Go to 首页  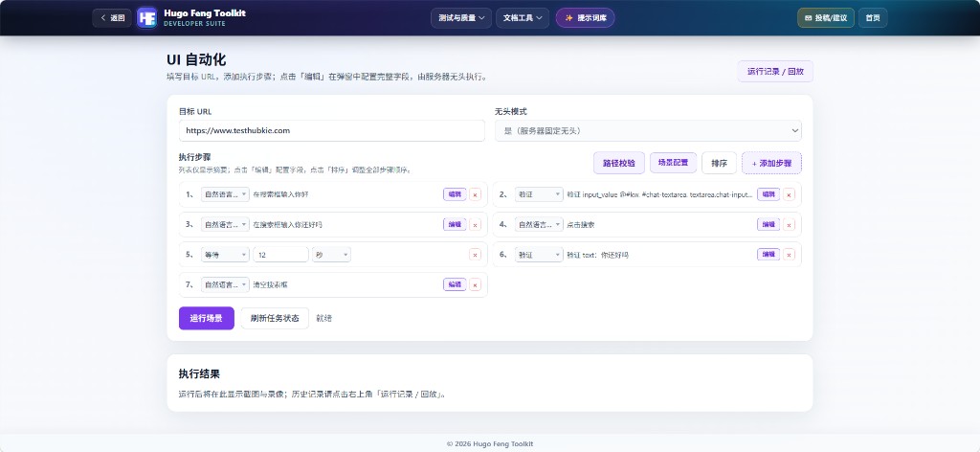click(873, 18)
